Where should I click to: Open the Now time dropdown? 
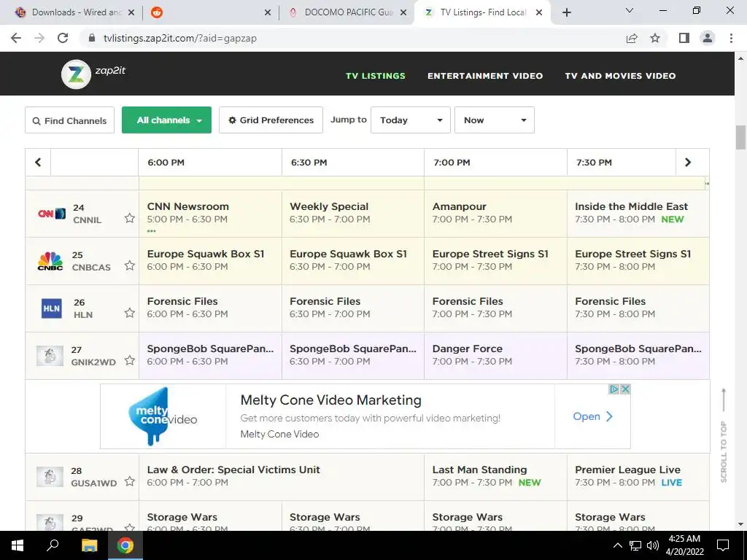[x=495, y=120]
